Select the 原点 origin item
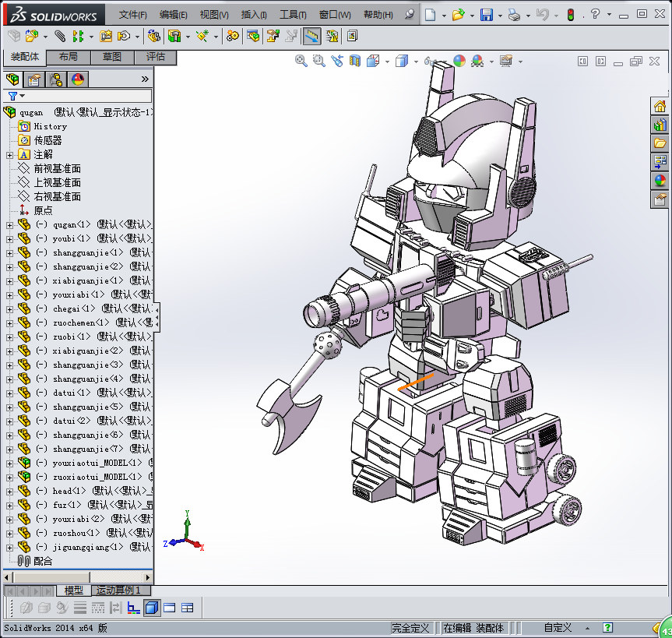 click(43, 210)
